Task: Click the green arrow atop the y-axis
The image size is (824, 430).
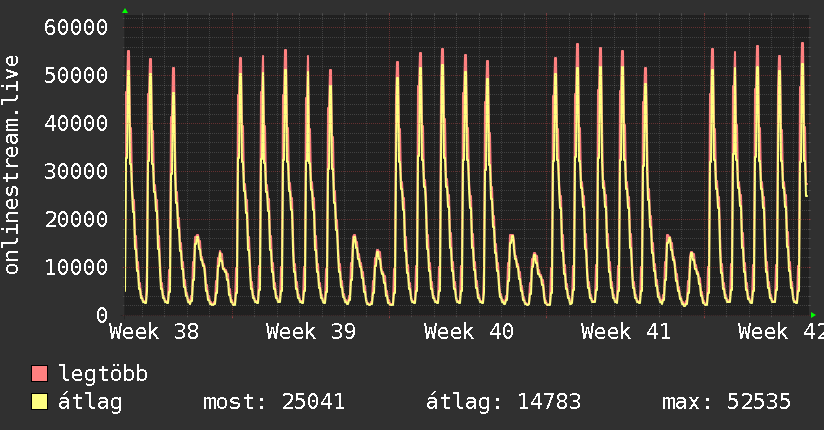Action: (125, 11)
